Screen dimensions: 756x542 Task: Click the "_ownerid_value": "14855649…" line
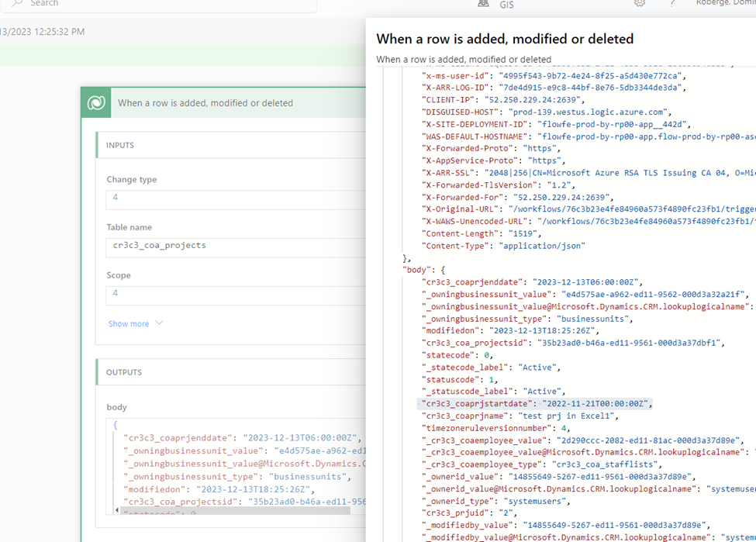tap(559, 476)
